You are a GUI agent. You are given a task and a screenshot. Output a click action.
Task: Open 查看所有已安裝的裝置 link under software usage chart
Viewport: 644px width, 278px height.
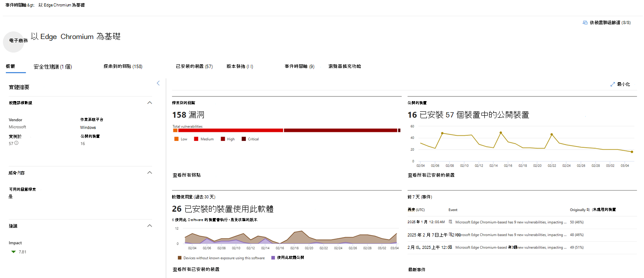196,269
